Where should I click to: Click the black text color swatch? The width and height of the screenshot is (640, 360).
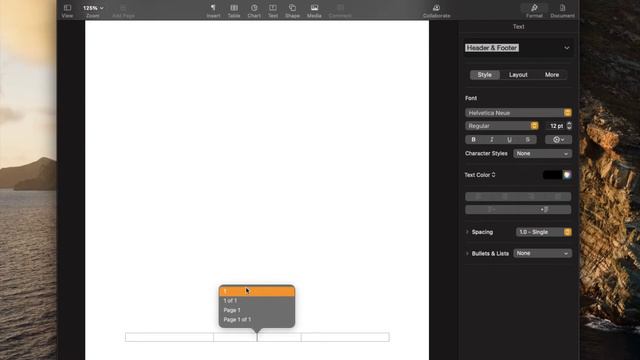(552, 175)
